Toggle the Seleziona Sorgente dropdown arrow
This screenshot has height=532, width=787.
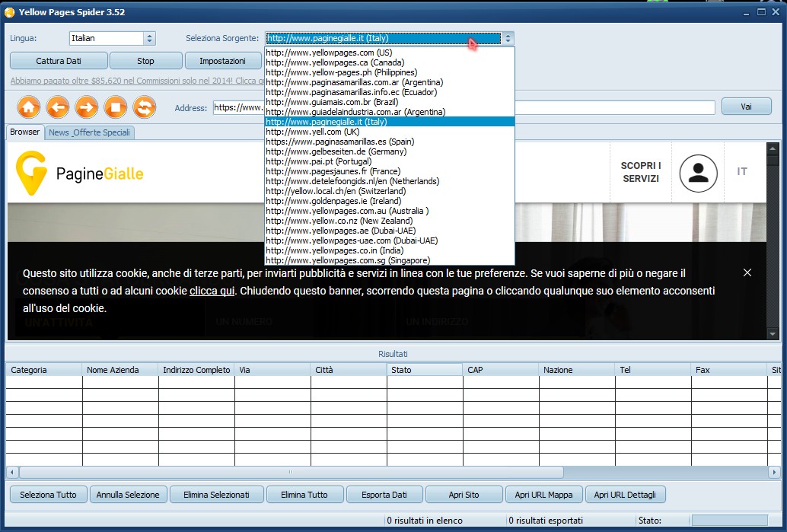point(508,38)
